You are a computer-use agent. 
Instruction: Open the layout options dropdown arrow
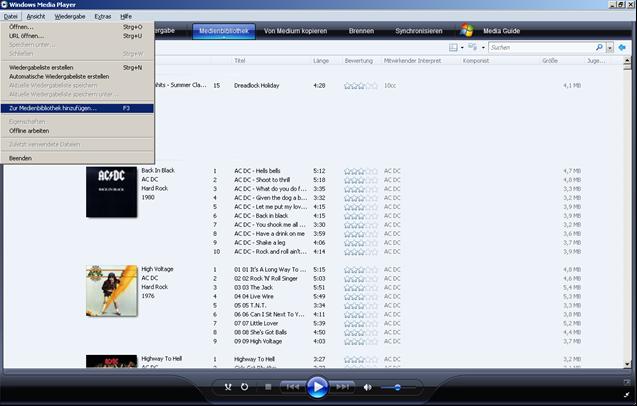(x=462, y=48)
